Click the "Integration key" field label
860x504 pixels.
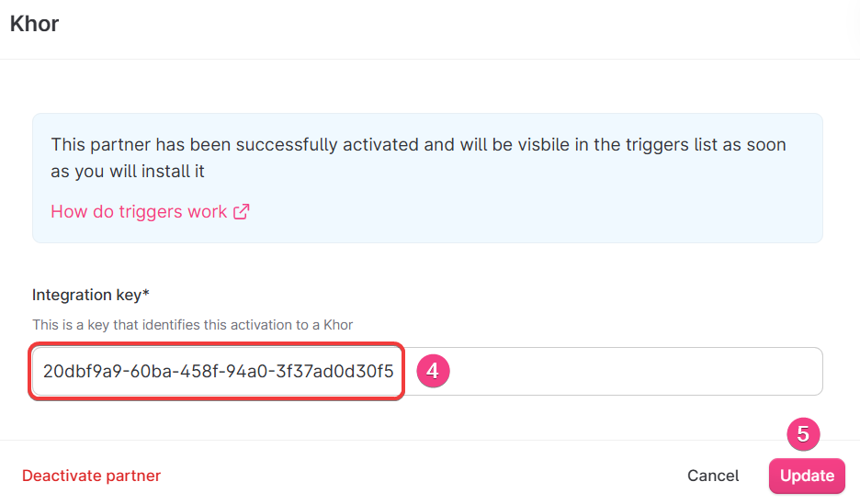(x=86, y=295)
